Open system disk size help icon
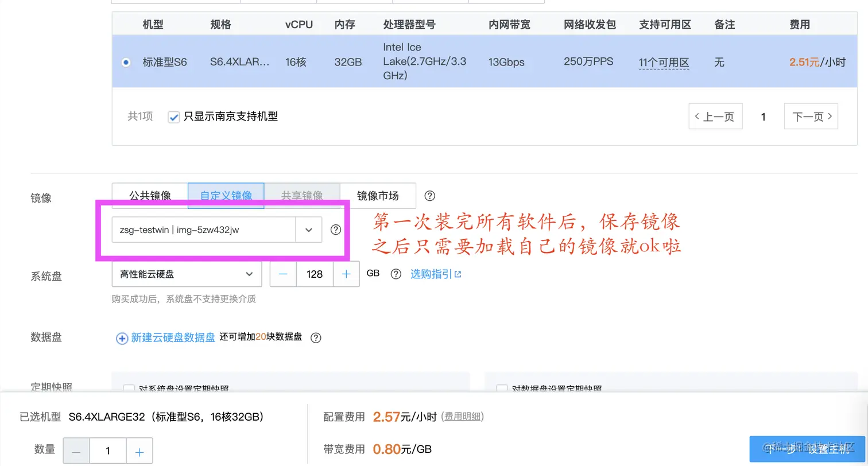Viewport: 868px width, 466px height. point(396,274)
